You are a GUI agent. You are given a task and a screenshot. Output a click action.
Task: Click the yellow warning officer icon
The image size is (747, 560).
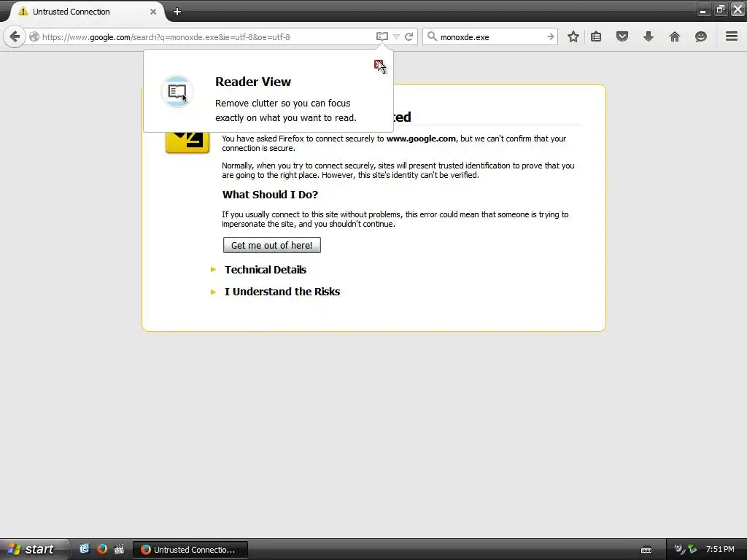coord(187,142)
